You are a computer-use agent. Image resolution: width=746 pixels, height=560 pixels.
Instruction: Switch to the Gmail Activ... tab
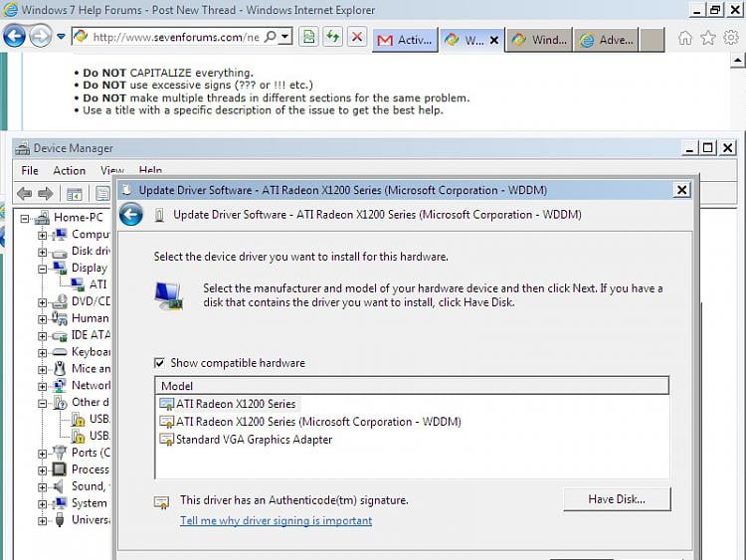pos(405,40)
